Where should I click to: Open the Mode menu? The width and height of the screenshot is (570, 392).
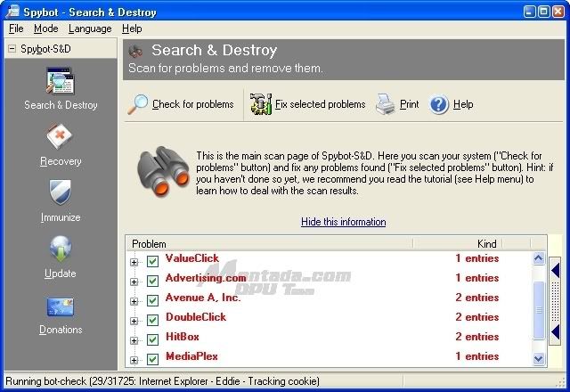[45, 29]
